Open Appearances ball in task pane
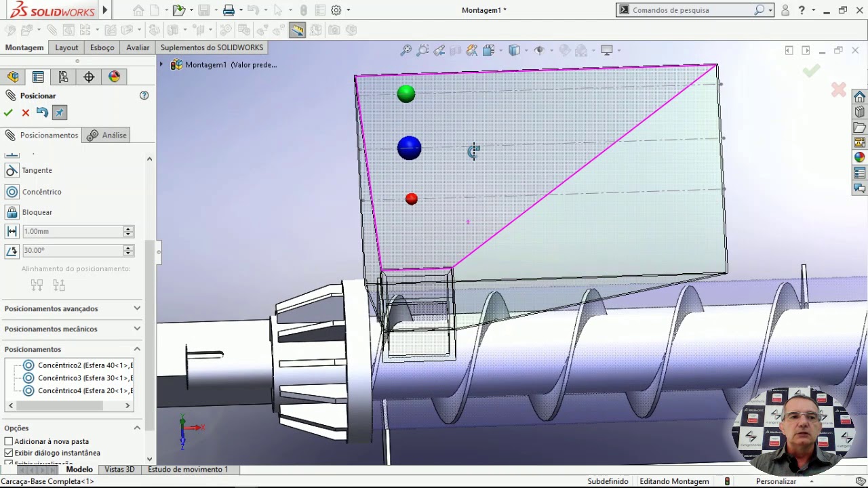868x488 pixels. [859, 157]
